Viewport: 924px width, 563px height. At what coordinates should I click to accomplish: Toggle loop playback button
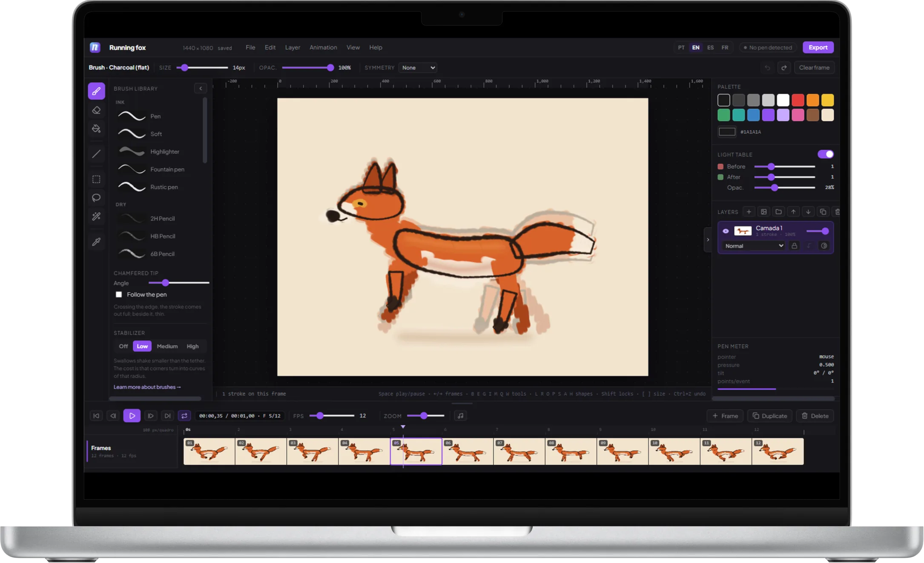184,416
